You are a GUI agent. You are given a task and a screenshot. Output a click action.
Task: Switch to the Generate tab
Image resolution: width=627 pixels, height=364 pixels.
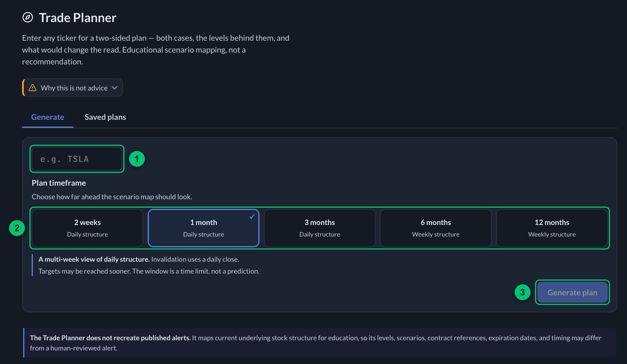48,117
